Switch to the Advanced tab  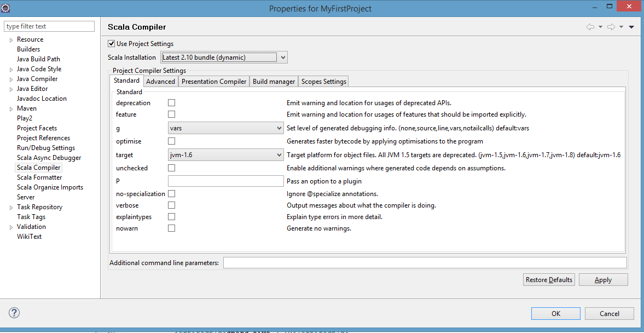tap(160, 81)
